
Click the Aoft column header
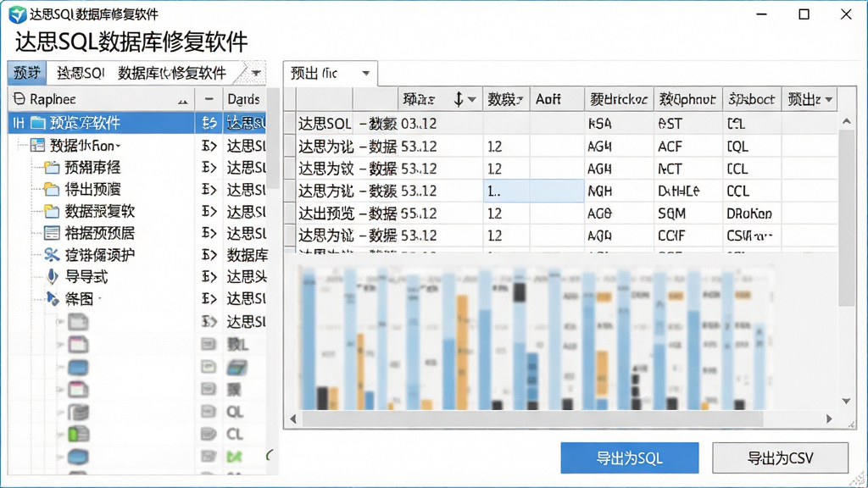pyautogui.click(x=557, y=100)
